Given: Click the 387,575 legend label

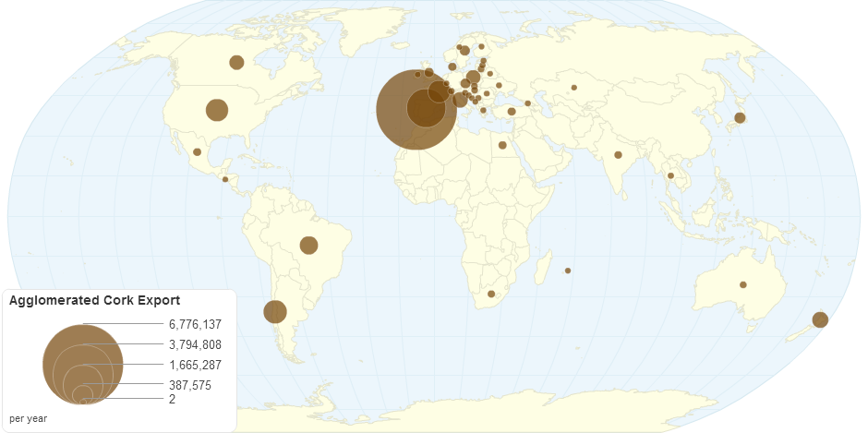Looking at the screenshot, I should point(190,385).
